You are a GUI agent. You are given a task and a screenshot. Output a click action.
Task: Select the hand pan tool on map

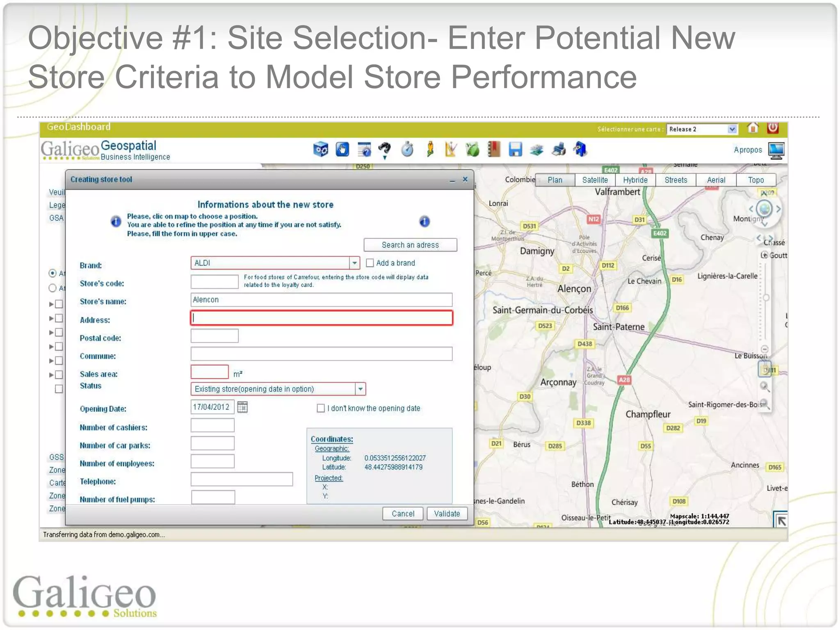click(765, 370)
